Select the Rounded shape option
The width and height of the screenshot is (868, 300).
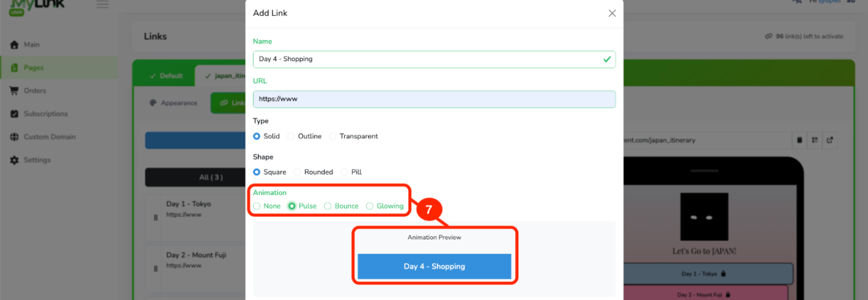(298, 172)
